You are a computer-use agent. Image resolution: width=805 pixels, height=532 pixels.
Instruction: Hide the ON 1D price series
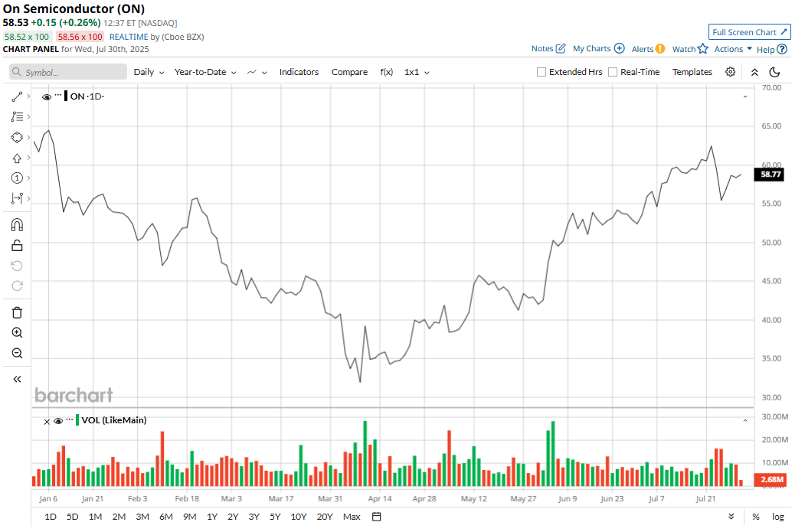click(x=47, y=97)
